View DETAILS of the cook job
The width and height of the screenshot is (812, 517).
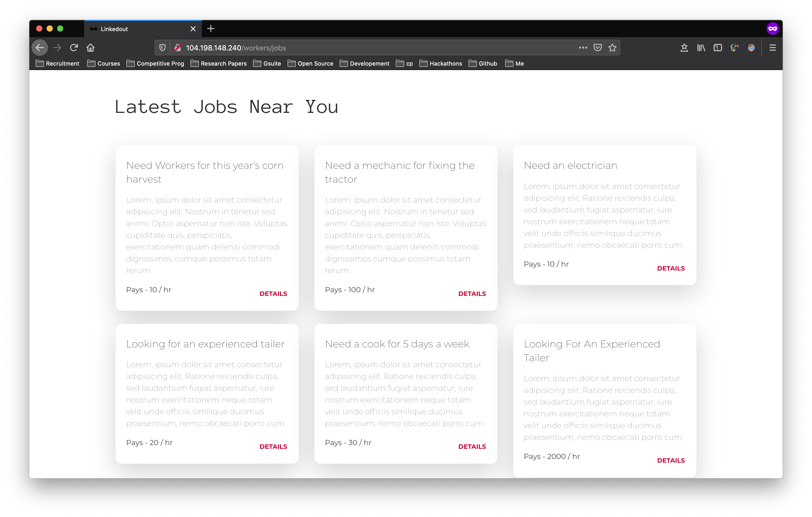click(472, 447)
